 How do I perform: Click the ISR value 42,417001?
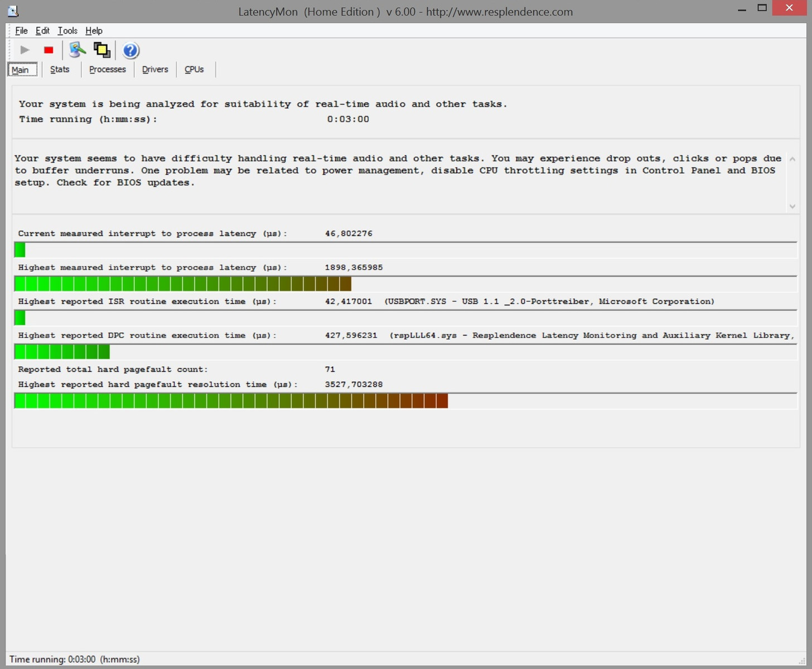(x=349, y=302)
